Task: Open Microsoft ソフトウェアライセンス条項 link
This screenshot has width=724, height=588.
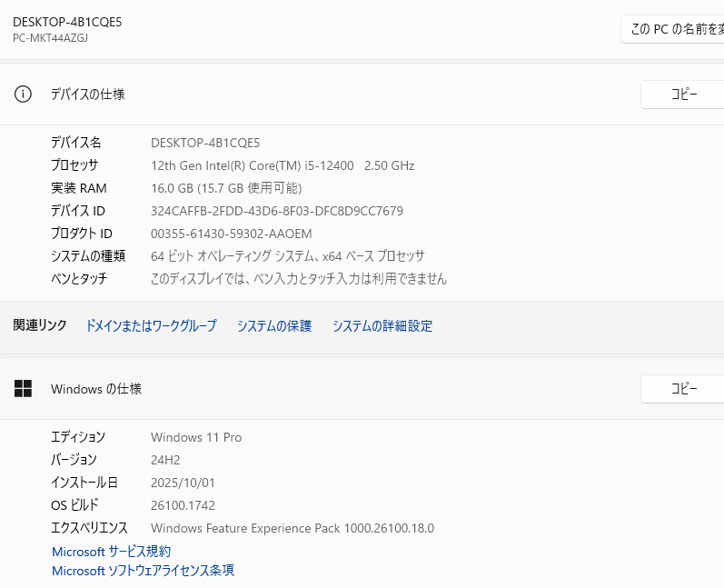Action: coord(143,571)
